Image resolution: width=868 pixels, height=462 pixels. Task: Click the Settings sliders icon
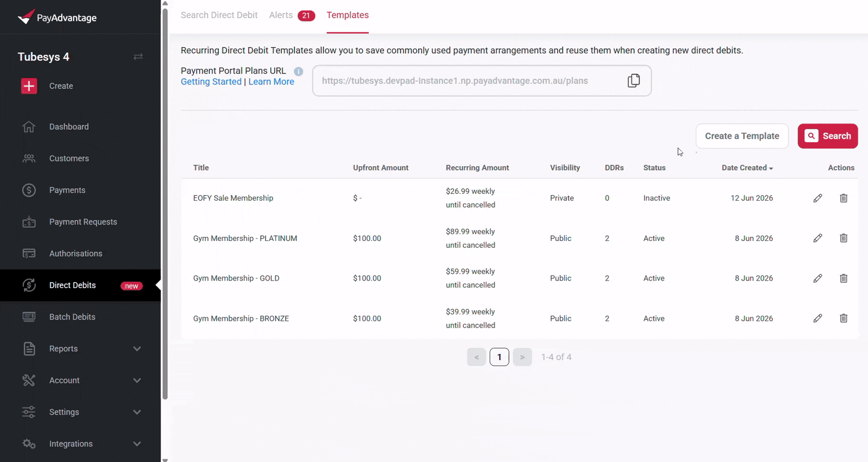[x=29, y=412]
